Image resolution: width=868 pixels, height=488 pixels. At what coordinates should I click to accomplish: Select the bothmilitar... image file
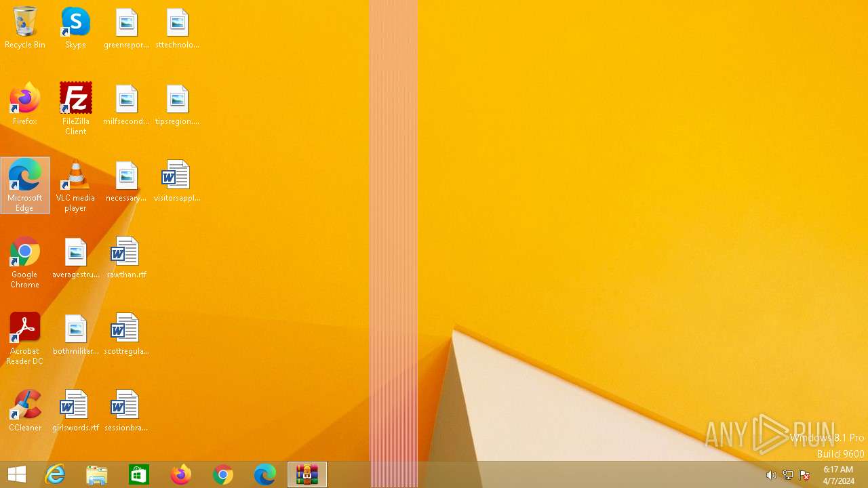coord(75,334)
